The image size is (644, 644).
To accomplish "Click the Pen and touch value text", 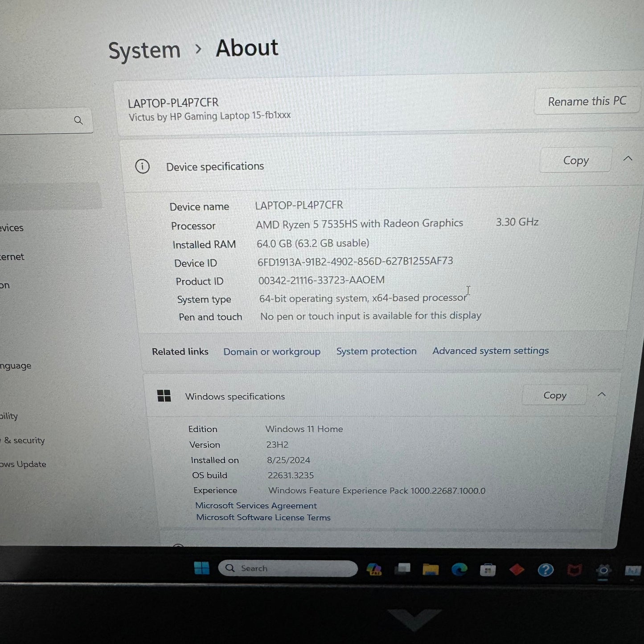I will (x=371, y=316).
